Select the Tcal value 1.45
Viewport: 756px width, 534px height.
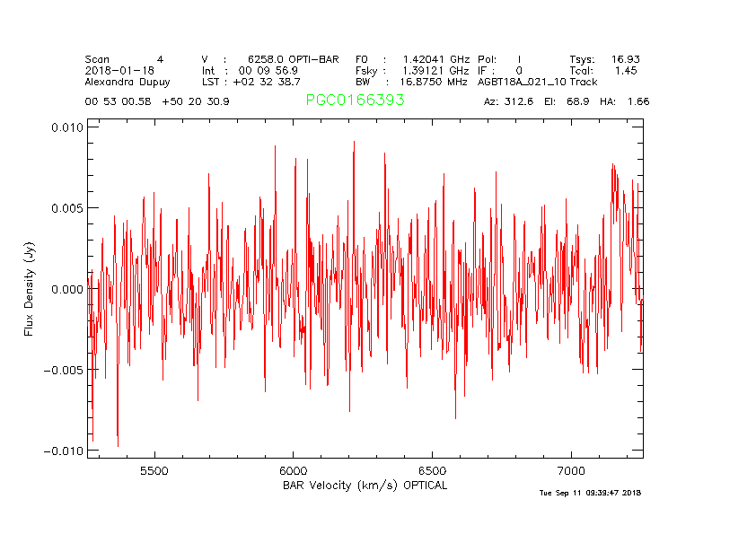627,70
